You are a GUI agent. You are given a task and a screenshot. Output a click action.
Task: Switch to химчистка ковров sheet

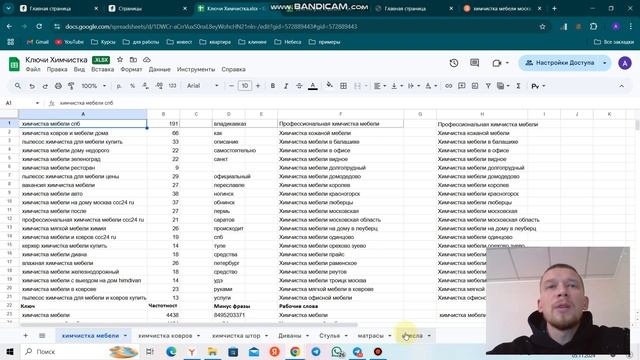165,336
